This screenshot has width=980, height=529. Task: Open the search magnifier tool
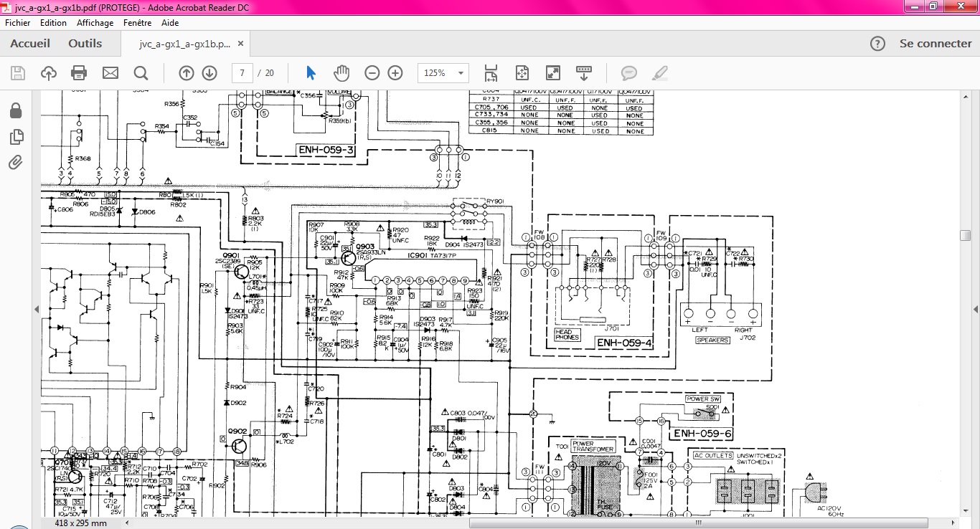click(x=141, y=72)
